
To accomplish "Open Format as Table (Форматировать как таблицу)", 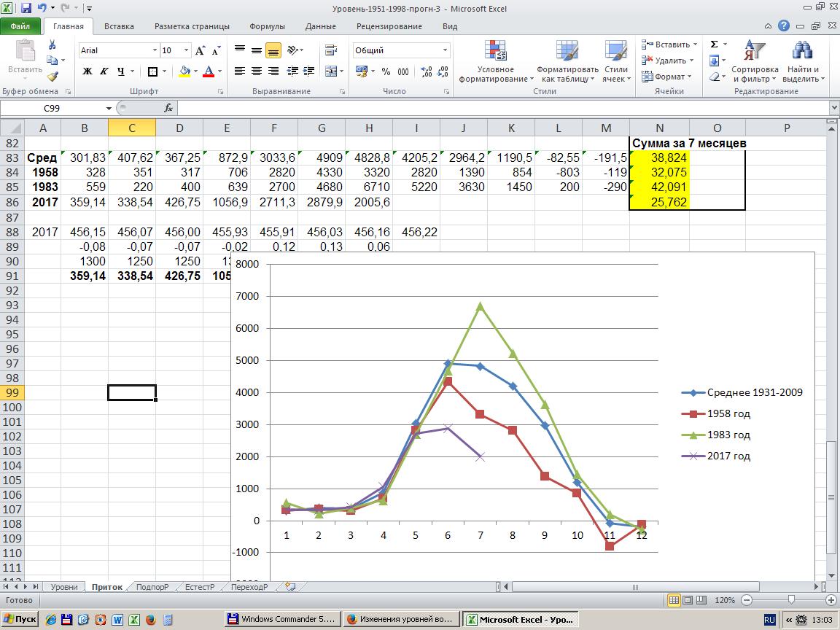I will (567, 61).
